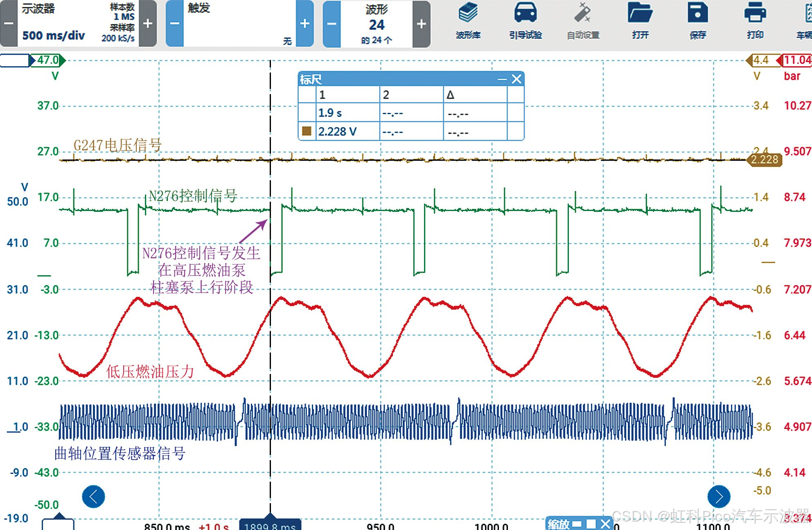The height and width of the screenshot is (530, 812).
Task: Close the zoom (缩放) overview panel
Action: 605,524
